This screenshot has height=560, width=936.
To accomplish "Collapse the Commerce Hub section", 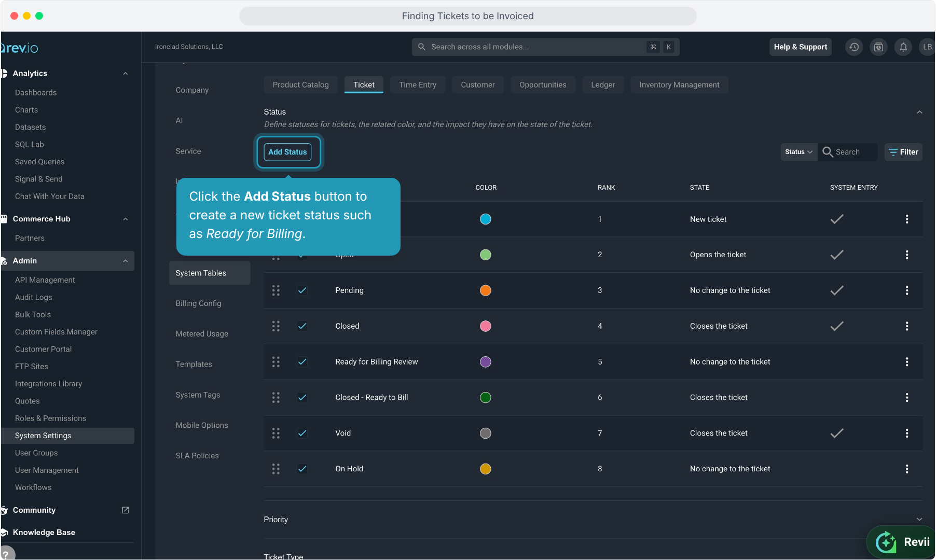I will point(125,219).
